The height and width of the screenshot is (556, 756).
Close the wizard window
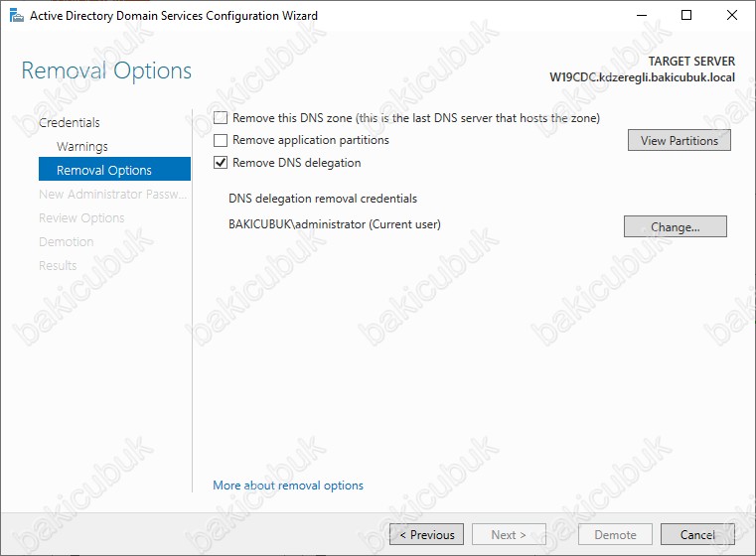coord(731,16)
